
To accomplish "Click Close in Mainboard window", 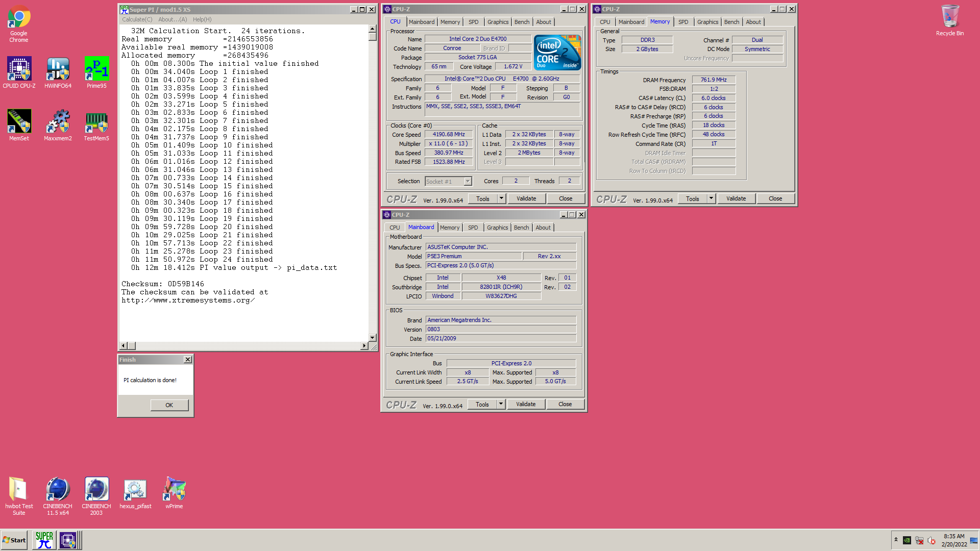I will [565, 405].
